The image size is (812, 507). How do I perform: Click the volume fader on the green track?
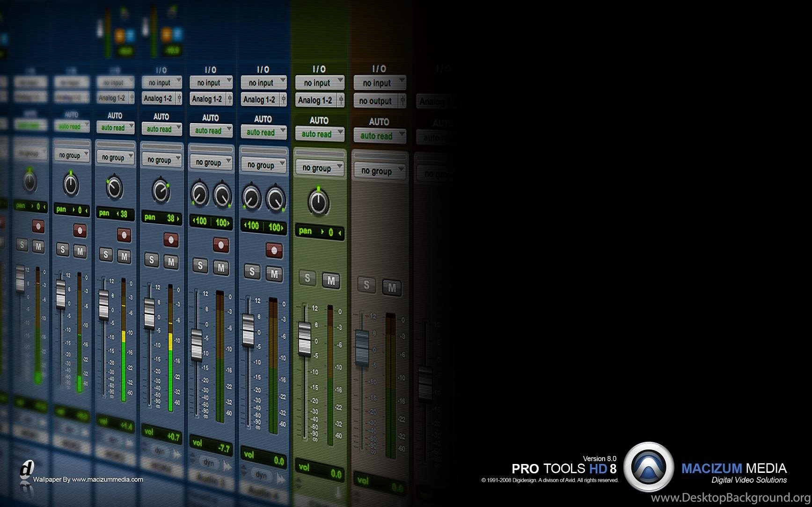click(304, 338)
